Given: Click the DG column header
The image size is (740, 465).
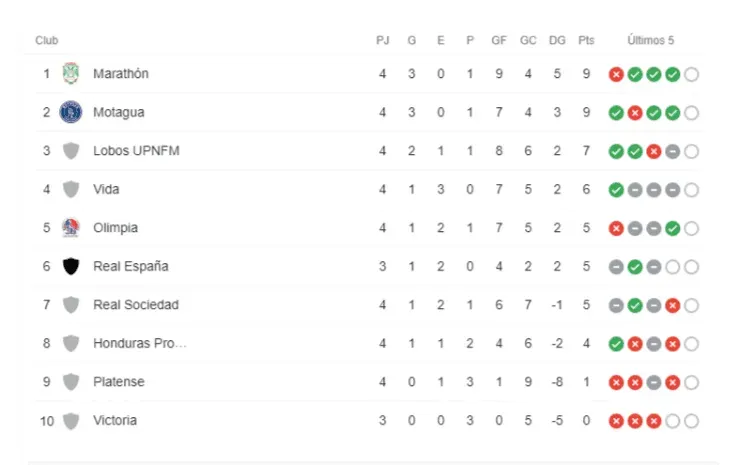Looking at the screenshot, I should pyautogui.click(x=557, y=41).
